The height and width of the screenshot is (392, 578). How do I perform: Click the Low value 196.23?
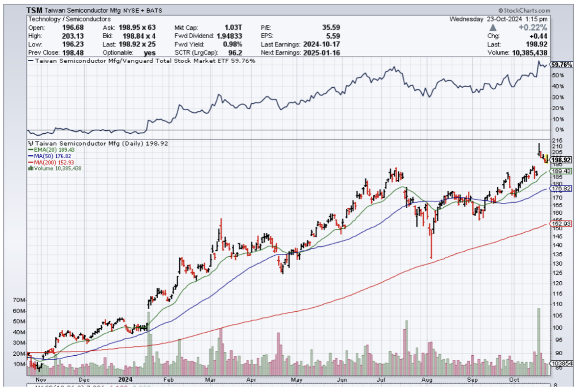tap(72, 44)
